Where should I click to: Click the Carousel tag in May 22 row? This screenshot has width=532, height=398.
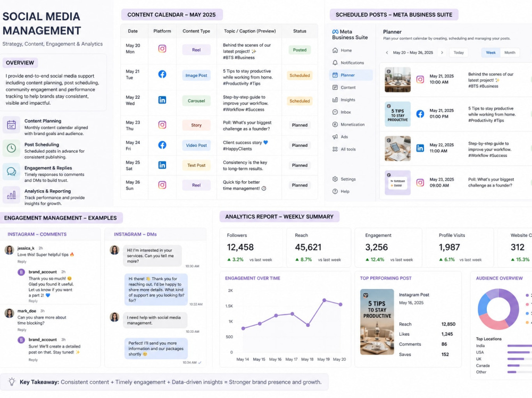coord(196,100)
